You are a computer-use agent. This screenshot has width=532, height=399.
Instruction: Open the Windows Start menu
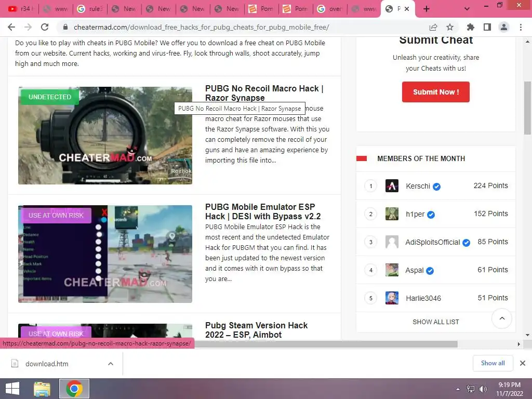point(12,389)
